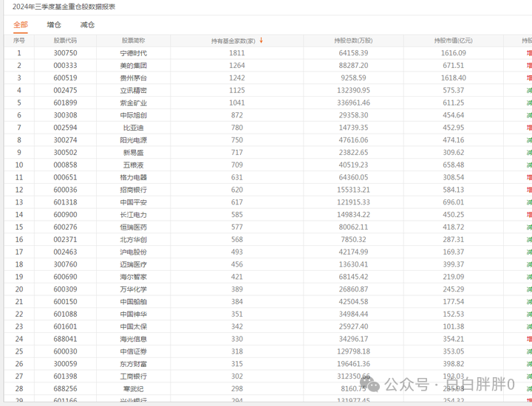Open stock code 000858
Viewport: 532px width, 406px height.
coord(65,165)
